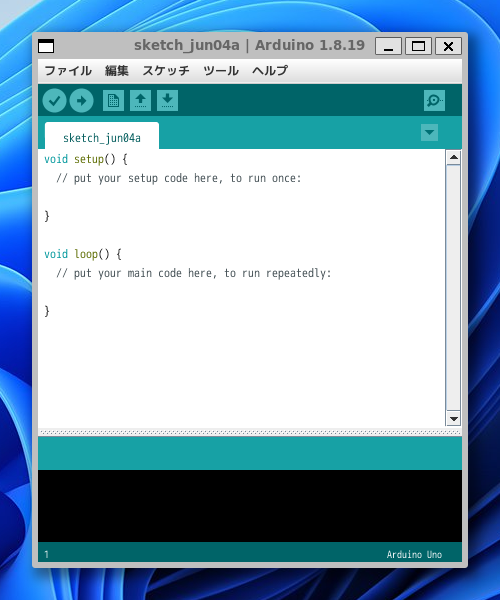The width and height of the screenshot is (500, 600).
Task: Open the ヘルプ menu
Action: 270,71
